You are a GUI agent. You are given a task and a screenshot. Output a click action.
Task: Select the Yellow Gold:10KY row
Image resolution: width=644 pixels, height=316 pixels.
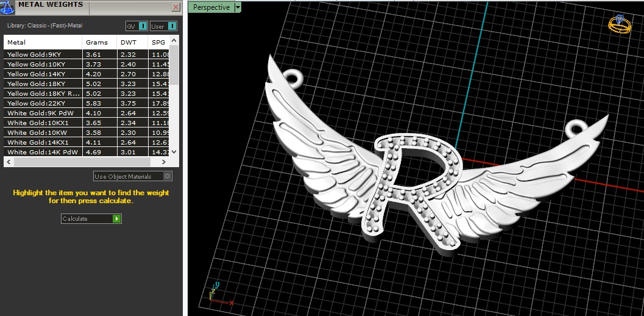(87, 64)
